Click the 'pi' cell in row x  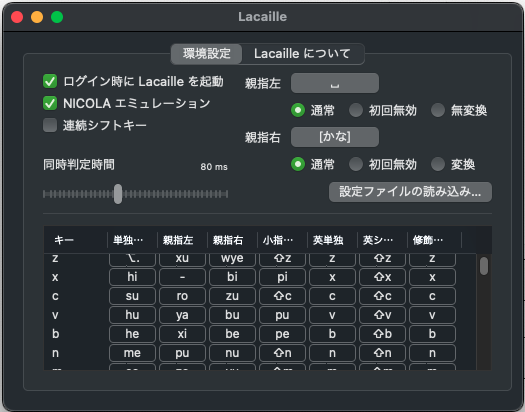[282, 277]
